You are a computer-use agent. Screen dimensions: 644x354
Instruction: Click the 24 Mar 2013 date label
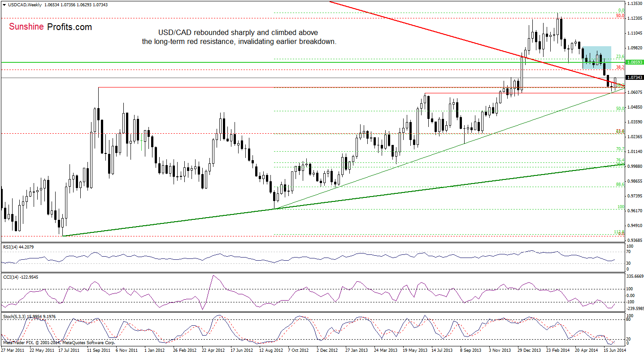click(x=386, y=349)
